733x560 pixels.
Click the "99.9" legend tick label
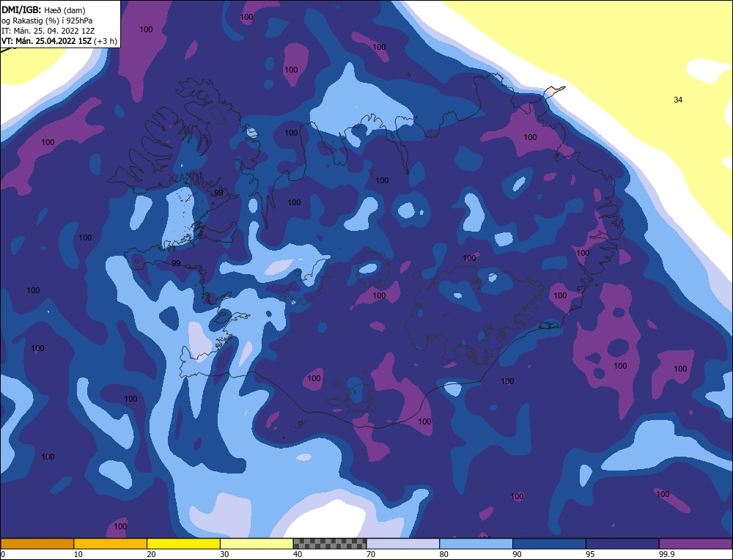click(x=666, y=554)
